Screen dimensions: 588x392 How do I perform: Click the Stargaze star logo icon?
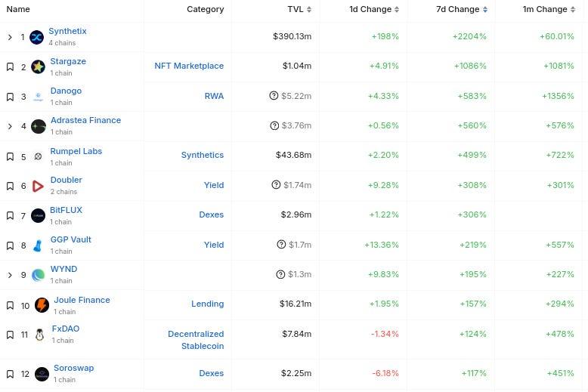(38, 66)
